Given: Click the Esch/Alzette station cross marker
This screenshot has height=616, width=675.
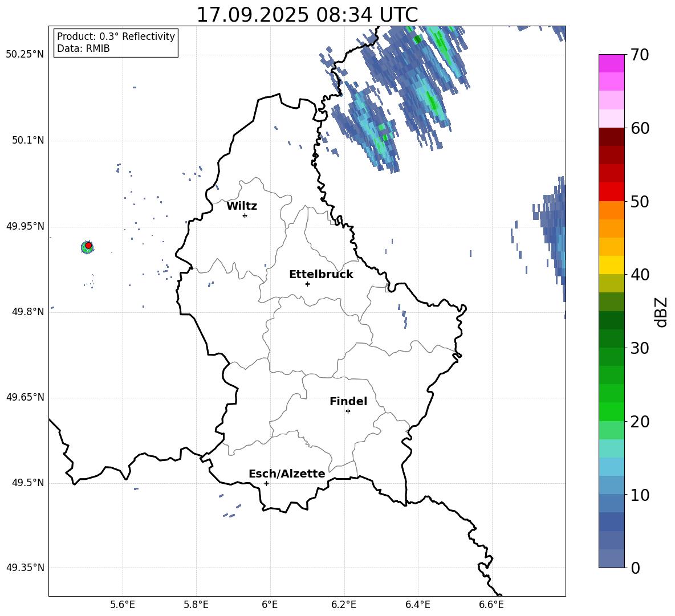Looking at the screenshot, I should pyautogui.click(x=266, y=483).
